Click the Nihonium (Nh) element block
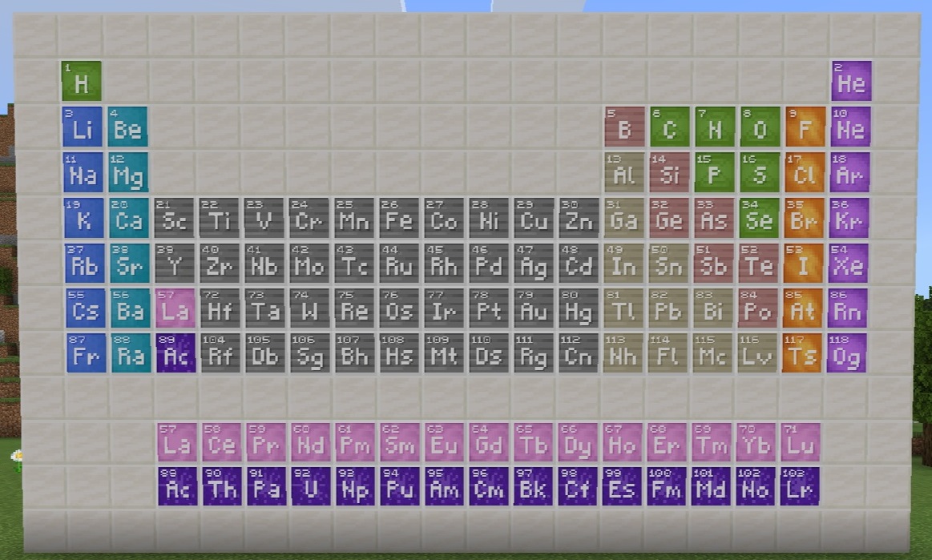This screenshot has height=560, width=932. [x=623, y=353]
